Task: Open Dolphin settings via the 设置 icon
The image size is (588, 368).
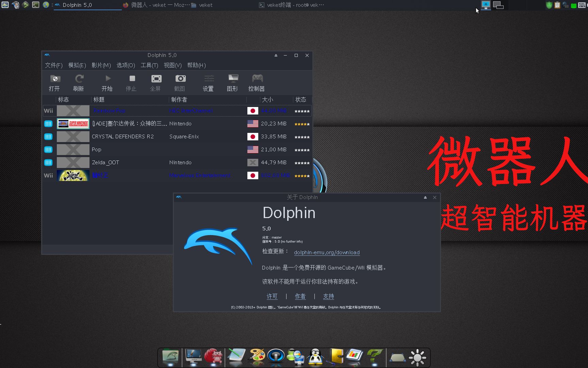Action: (208, 82)
